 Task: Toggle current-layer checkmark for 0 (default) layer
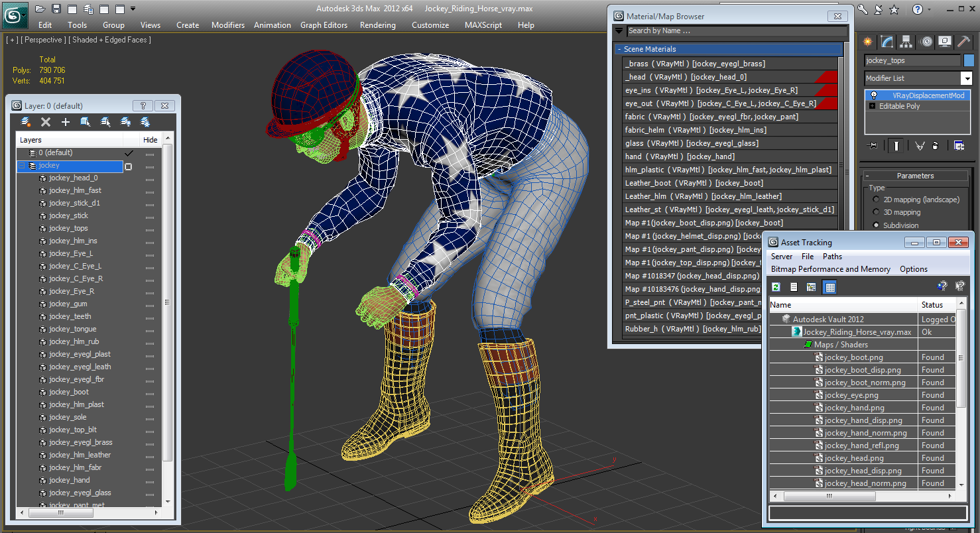(129, 153)
